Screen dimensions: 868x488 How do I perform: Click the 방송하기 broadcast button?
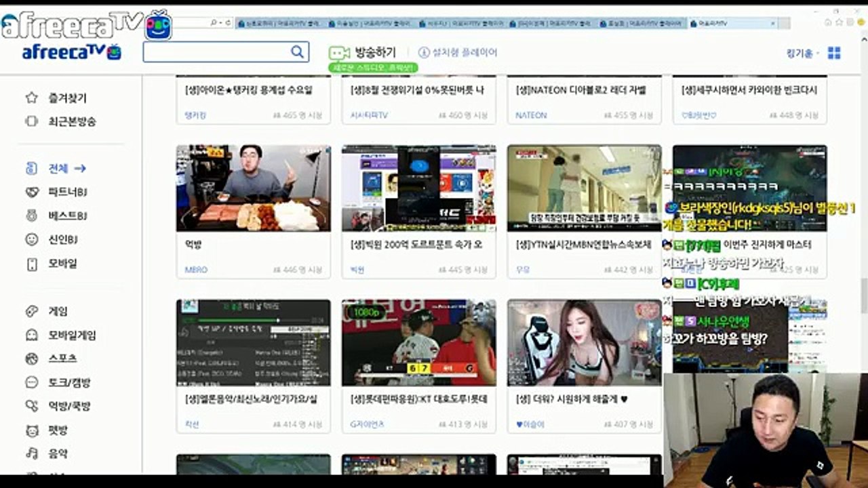[363, 52]
